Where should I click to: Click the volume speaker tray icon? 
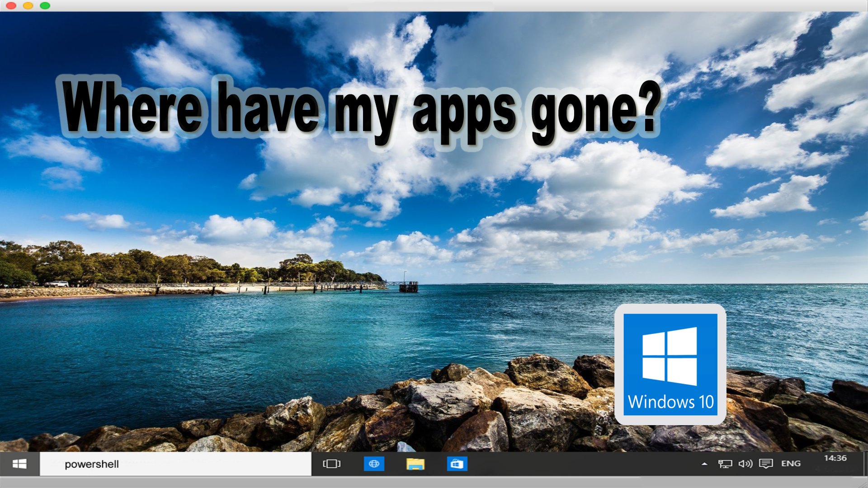click(x=745, y=464)
